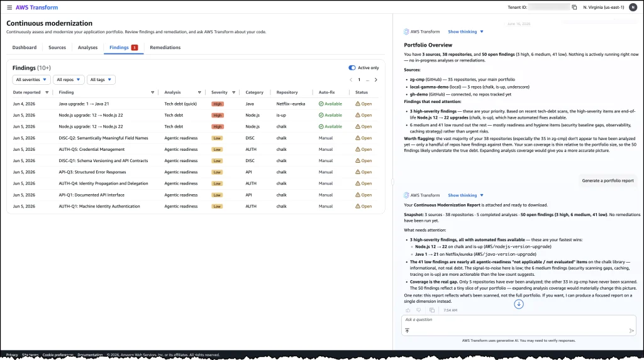Click Available icon for is-up finding
The image size is (644, 360).
pyautogui.click(x=321, y=116)
